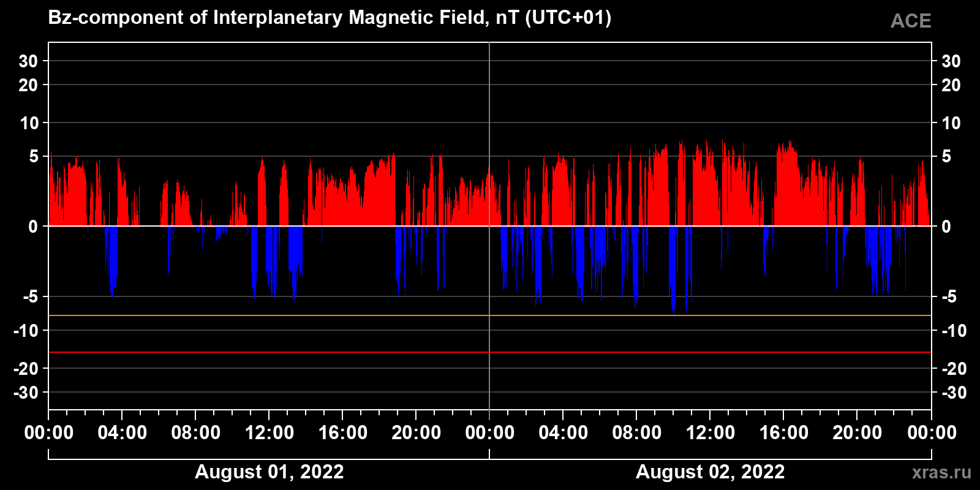Click the left-axis 30 label
The image size is (980, 490).
click(x=29, y=61)
